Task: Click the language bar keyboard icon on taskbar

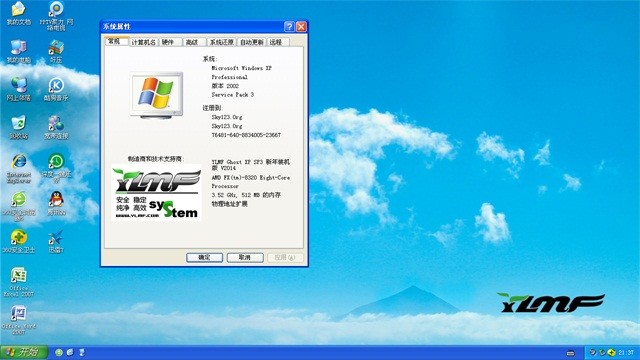Action: (x=571, y=353)
